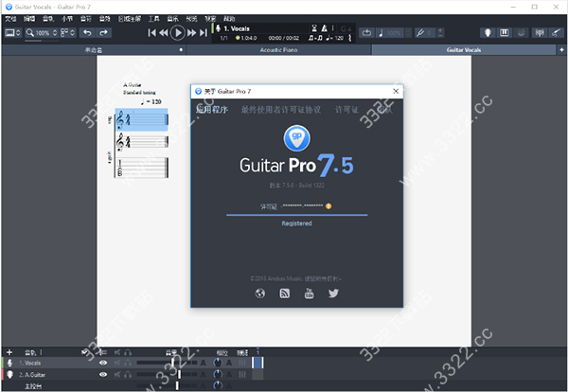The image size is (568, 392).
Task: Select the first untitled document tab
Action: 94,50
